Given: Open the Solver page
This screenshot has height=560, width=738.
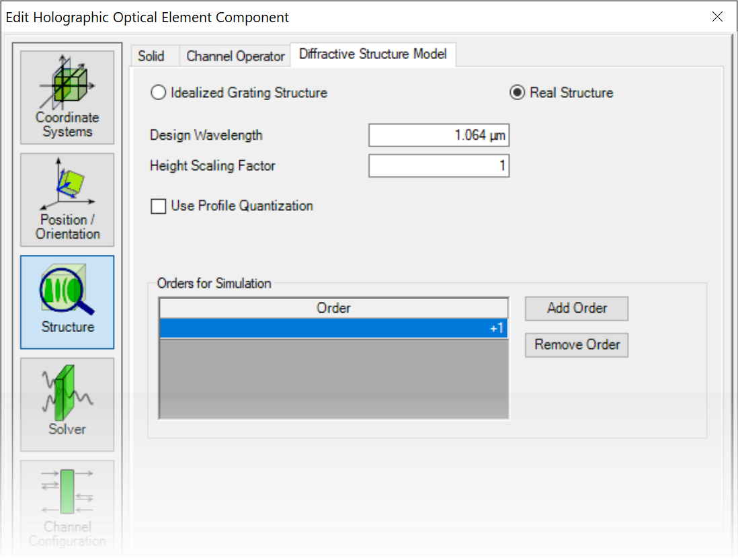Looking at the screenshot, I should pos(67,404).
